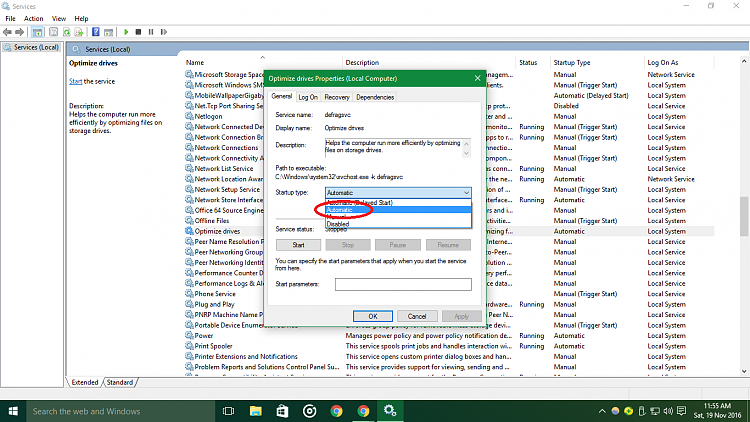Choose Automatic (Delayed Start) in the startup list
The image size is (750, 422).
pyautogui.click(x=398, y=202)
